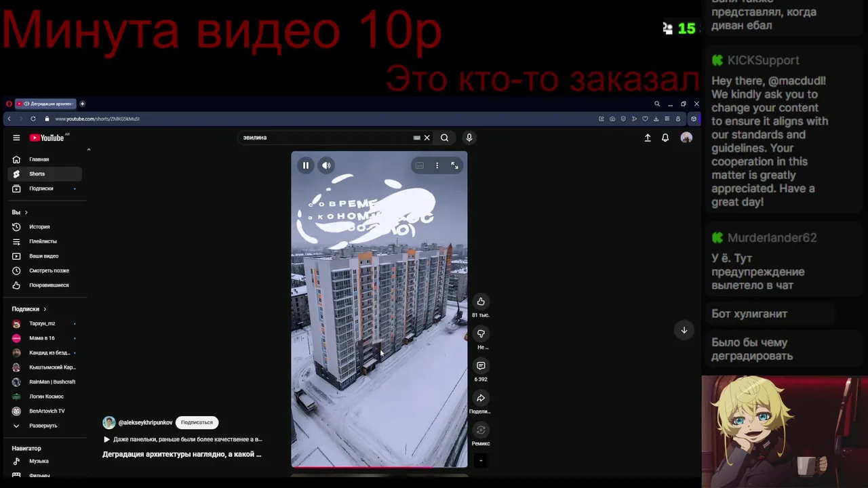Open YouTube notifications bell
The width and height of the screenshot is (868, 488).
665,138
